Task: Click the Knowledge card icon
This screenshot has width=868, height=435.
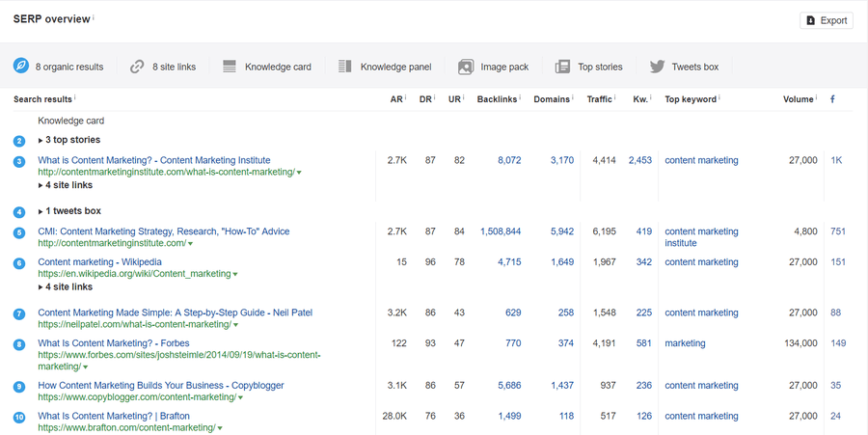Action: coord(230,67)
